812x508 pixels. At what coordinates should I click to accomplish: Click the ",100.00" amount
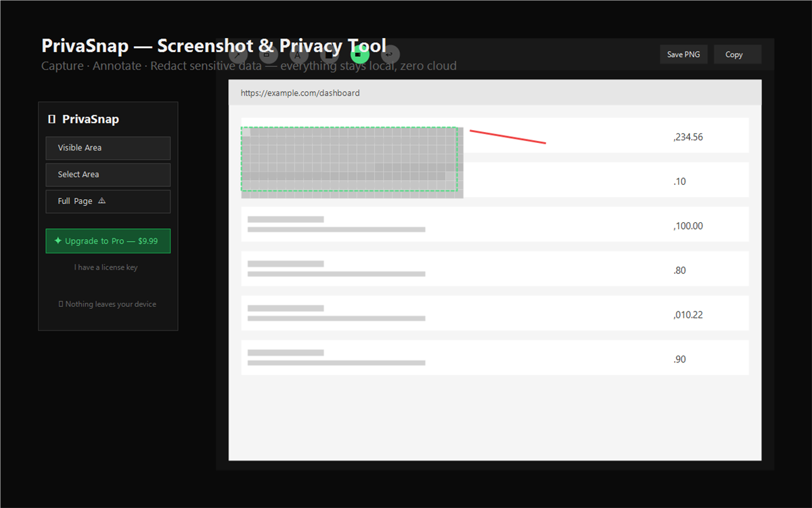point(688,226)
